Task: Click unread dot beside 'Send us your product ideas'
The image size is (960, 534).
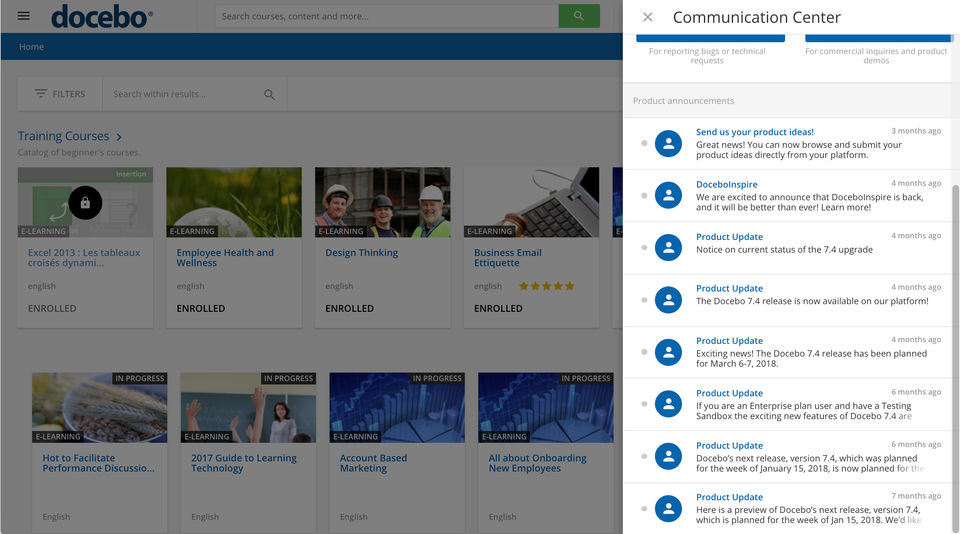Action: (643, 143)
